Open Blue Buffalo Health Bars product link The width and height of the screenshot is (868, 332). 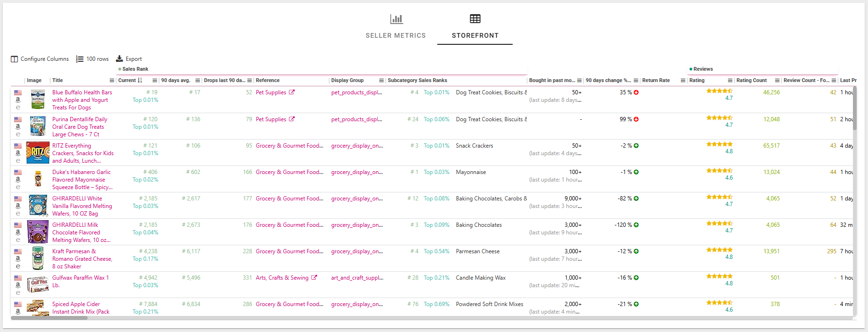point(82,100)
